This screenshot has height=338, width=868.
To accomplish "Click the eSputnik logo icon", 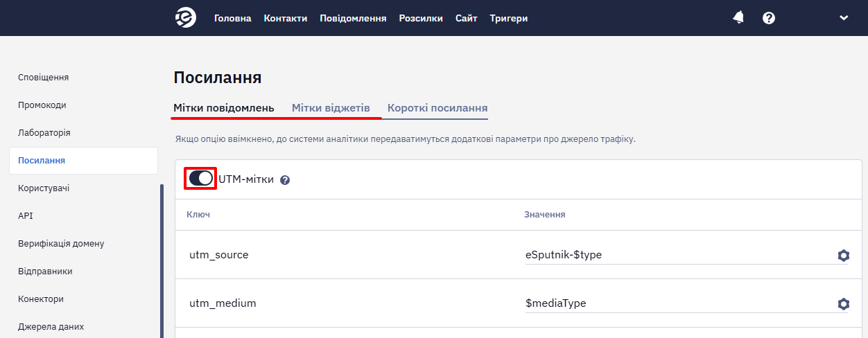I will pyautogui.click(x=186, y=18).
